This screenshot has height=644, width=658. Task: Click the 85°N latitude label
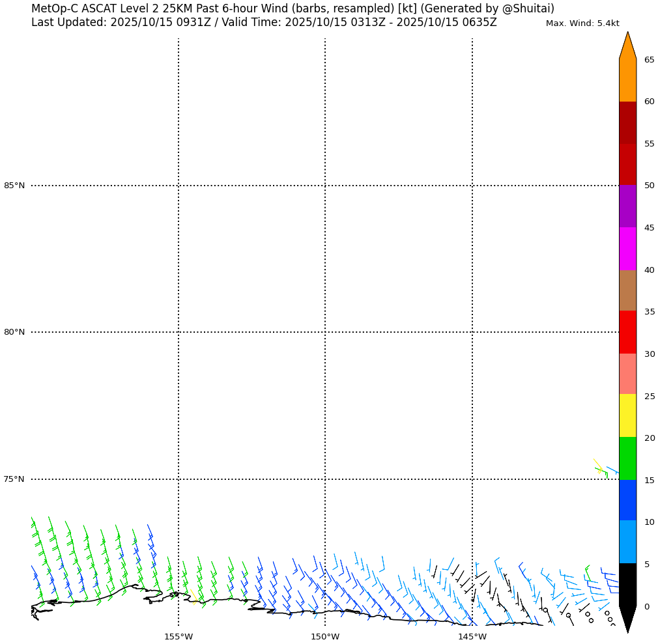coord(14,186)
